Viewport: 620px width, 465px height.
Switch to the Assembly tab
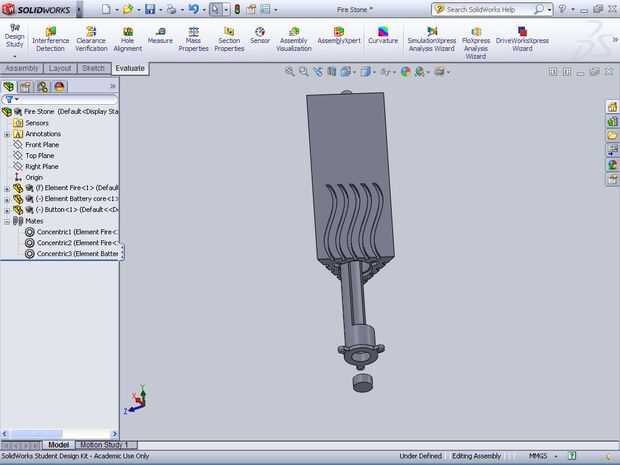click(21, 68)
